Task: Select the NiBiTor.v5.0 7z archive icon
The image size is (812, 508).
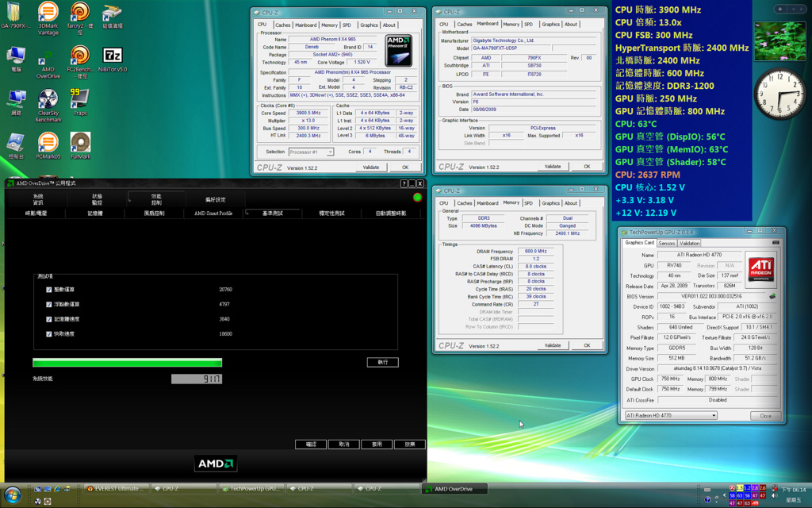Action: click(112, 59)
